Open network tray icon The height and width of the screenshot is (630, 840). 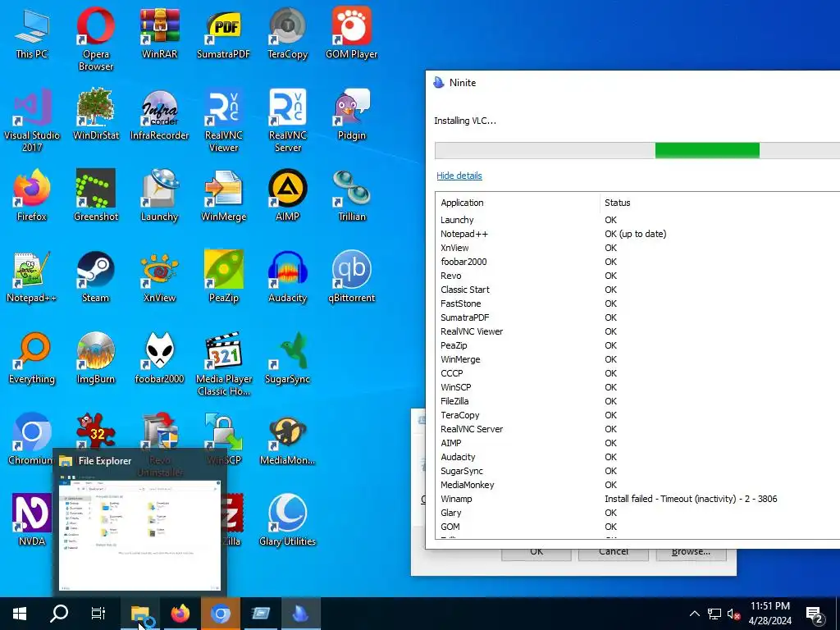pos(714,614)
